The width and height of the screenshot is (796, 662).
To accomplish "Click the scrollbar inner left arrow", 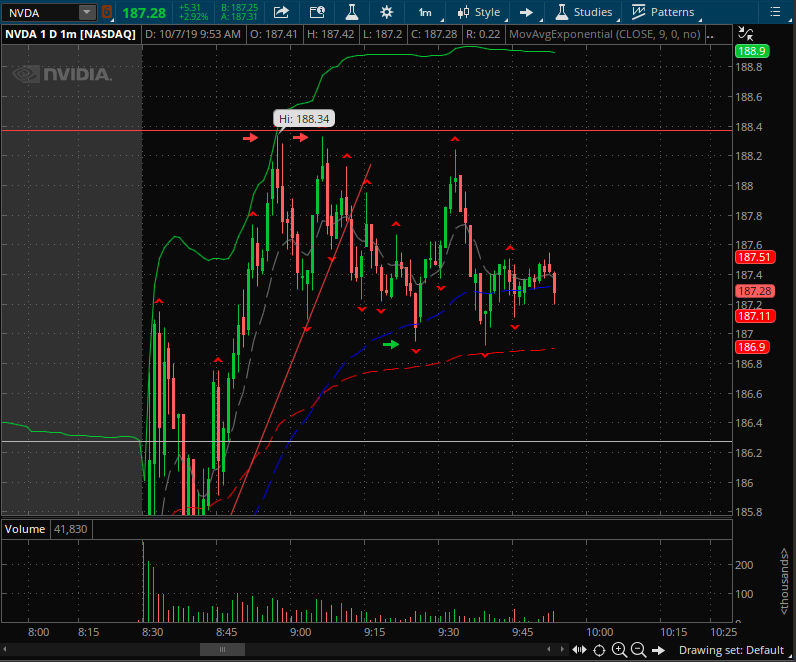I will 549,650.
